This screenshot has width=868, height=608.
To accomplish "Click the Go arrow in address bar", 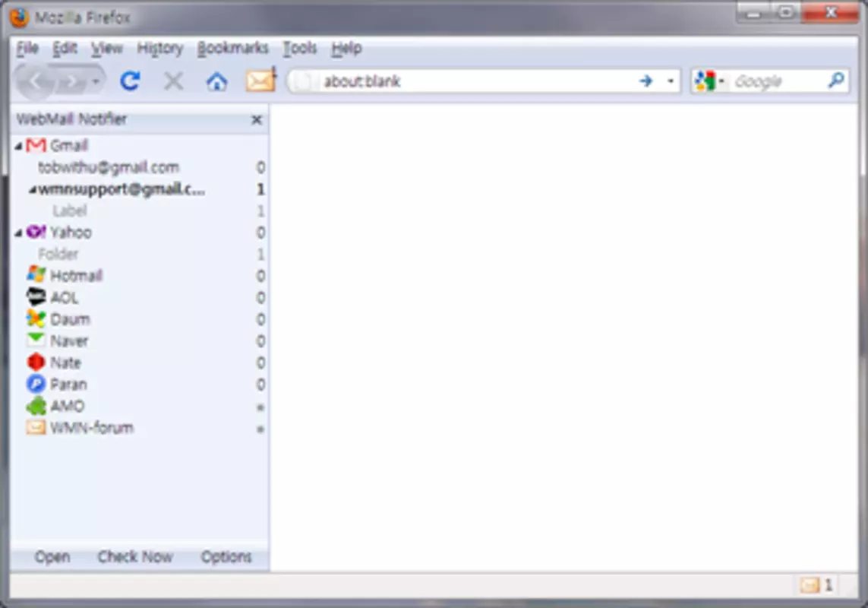I will pyautogui.click(x=645, y=81).
